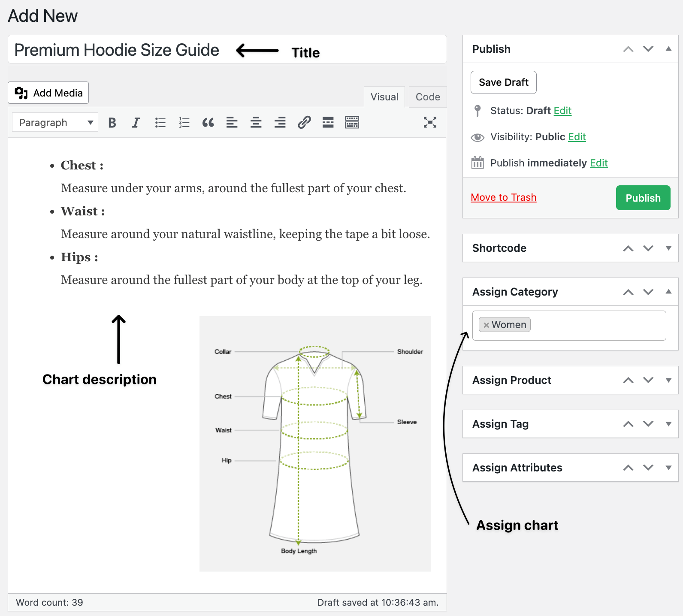Save the post as draft
Viewport: 683px width, 616px height.
504,82
